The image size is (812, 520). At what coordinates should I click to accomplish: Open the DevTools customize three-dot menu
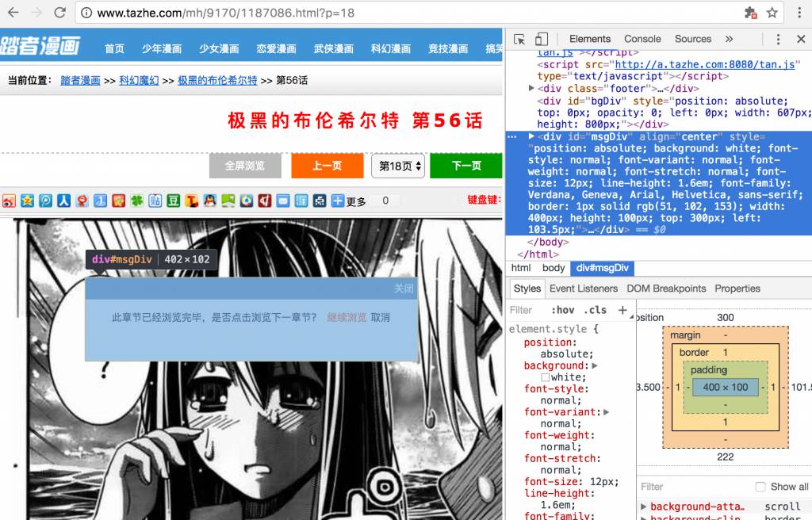[x=778, y=40]
